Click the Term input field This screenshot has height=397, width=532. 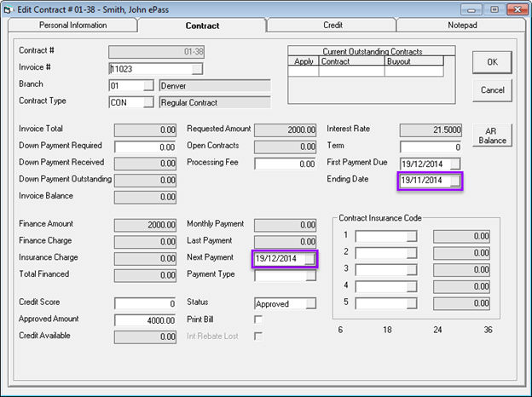431,147
